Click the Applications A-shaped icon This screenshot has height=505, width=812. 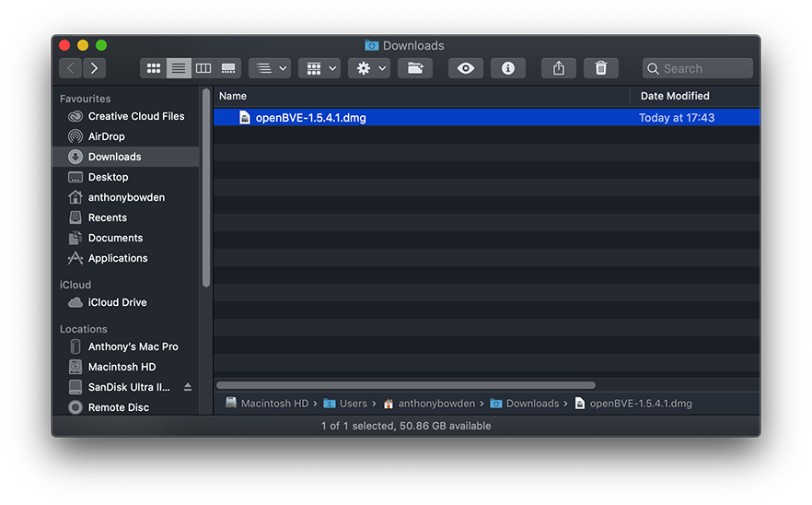(75, 258)
